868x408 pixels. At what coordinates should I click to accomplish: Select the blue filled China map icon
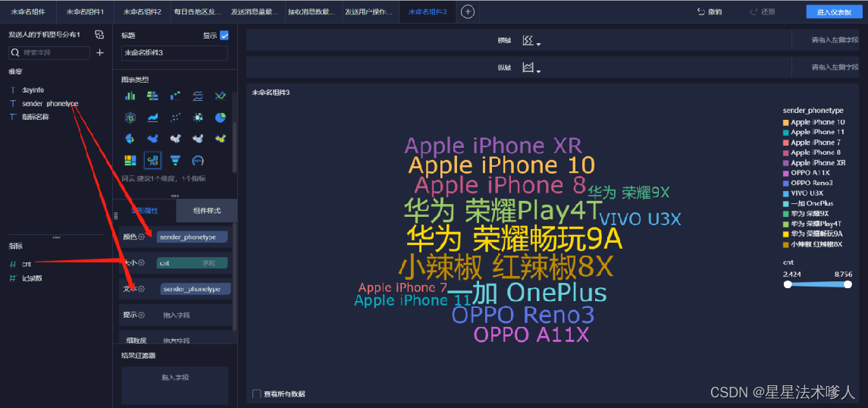(x=153, y=138)
